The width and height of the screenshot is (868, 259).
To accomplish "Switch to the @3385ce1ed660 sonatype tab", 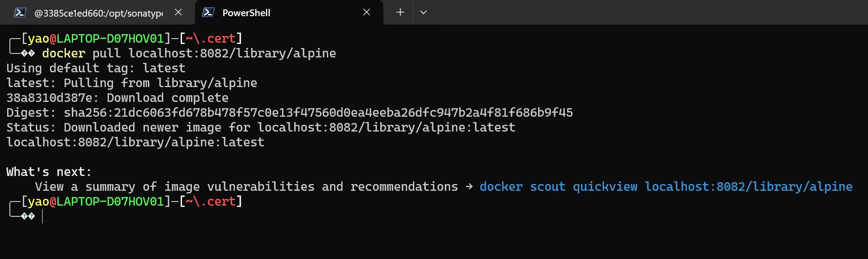I will [99, 13].
